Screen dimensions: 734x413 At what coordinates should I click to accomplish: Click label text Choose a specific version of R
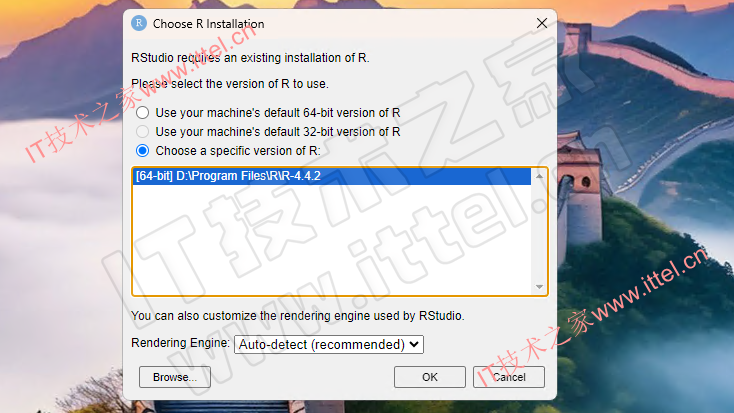pos(238,151)
